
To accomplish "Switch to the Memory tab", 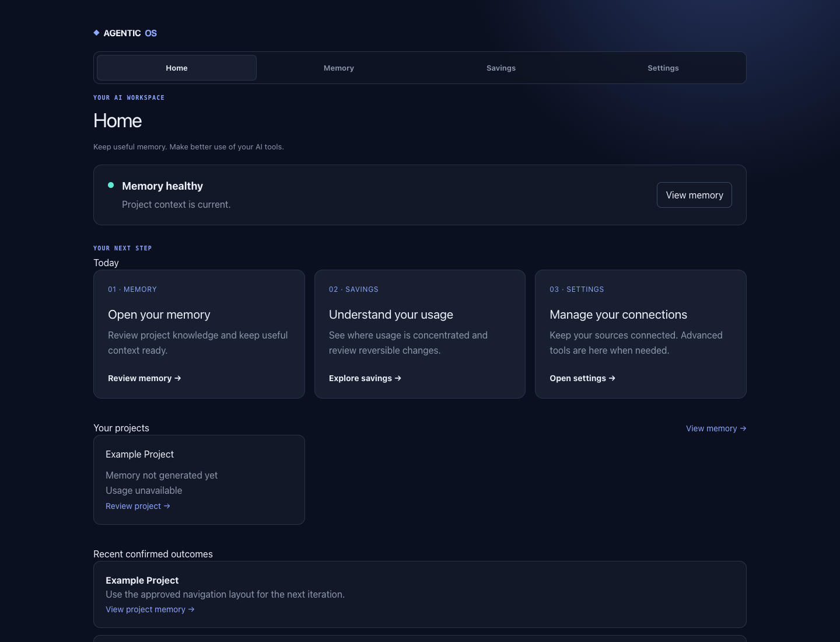I will coord(339,68).
